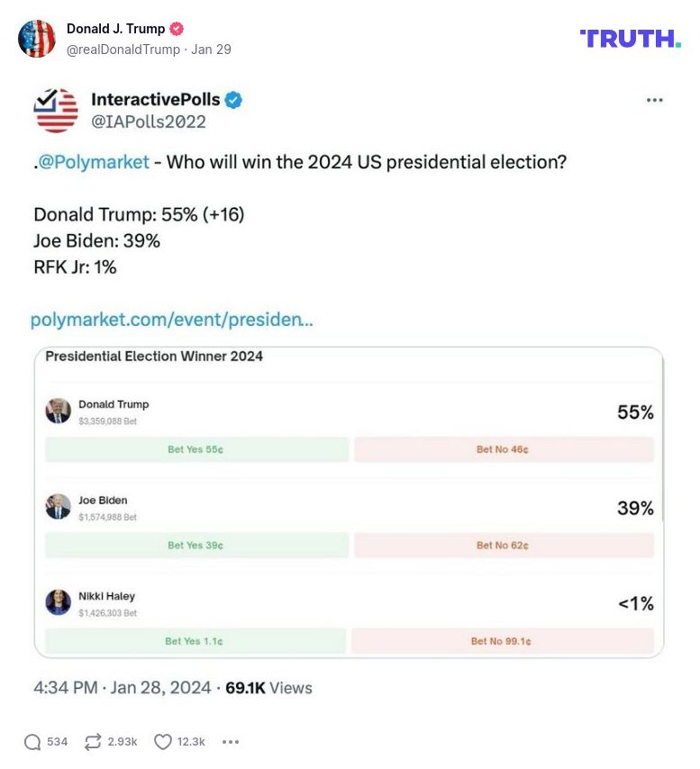Click InteractivePolls' flag avatar

pyautogui.click(x=55, y=110)
